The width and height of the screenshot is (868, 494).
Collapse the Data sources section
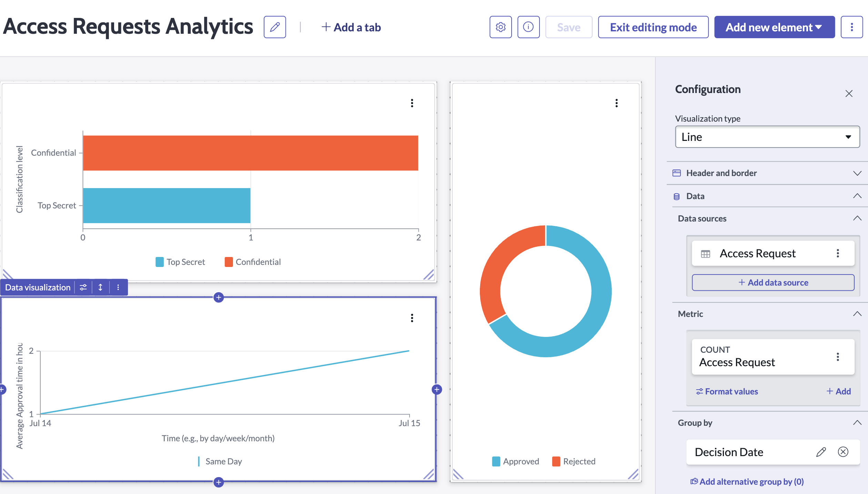click(x=857, y=218)
